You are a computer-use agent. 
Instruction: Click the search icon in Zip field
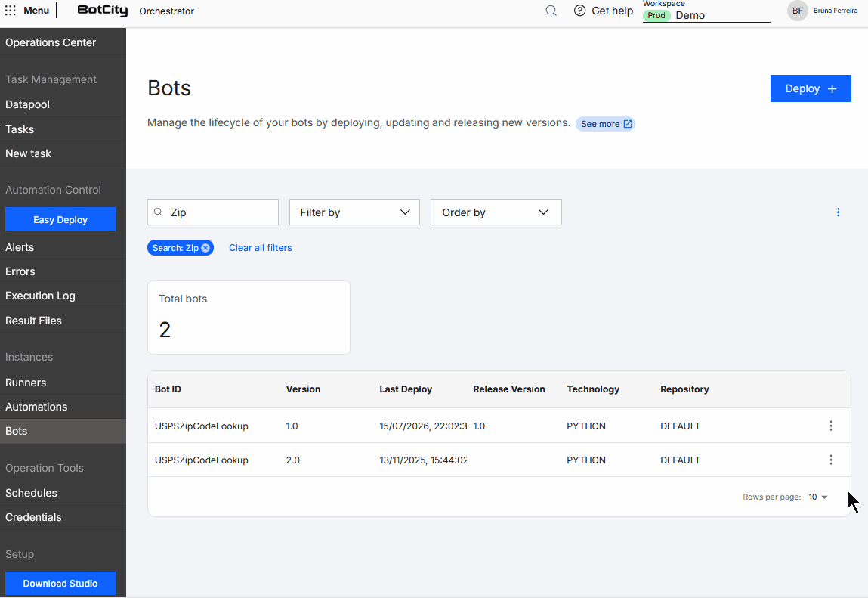(x=159, y=212)
